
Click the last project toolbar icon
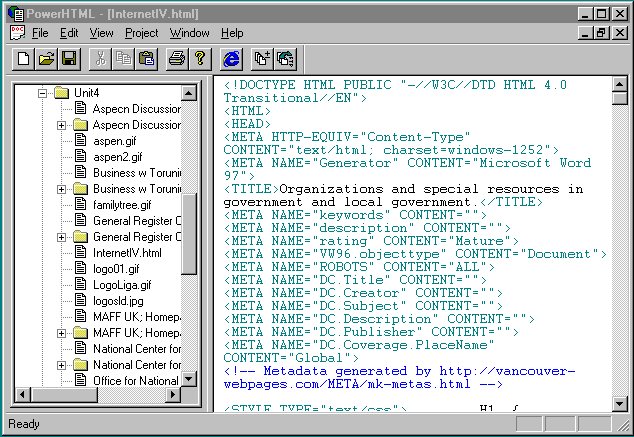[x=285, y=59]
